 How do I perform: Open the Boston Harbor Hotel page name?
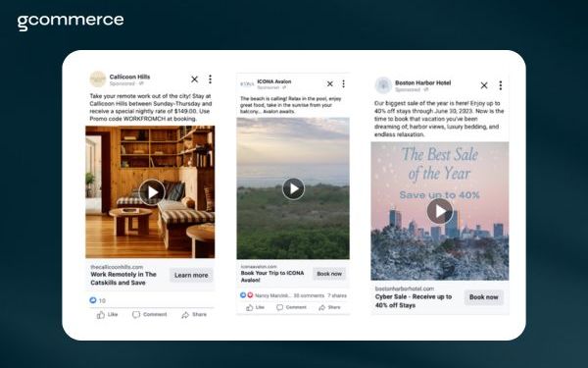pyautogui.click(x=423, y=82)
